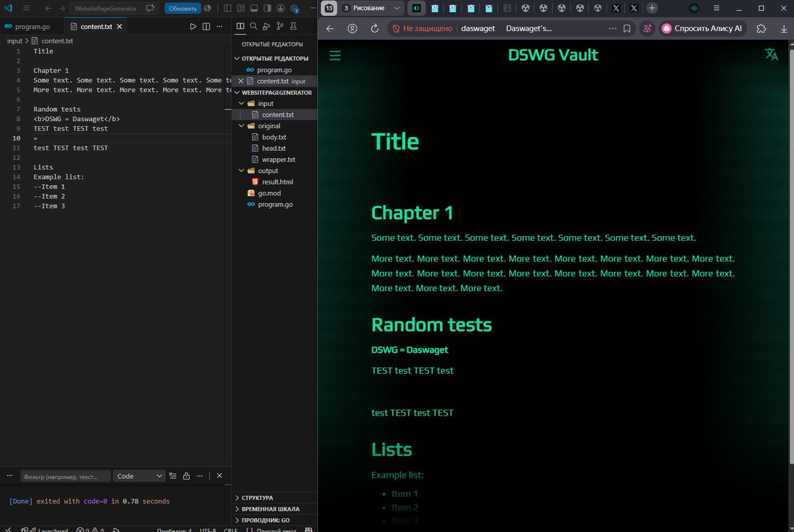Image resolution: width=794 pixels, height=532 pixels.
Task: Expand the СТРУКТУРА outline section
Action: pos(274,498)
